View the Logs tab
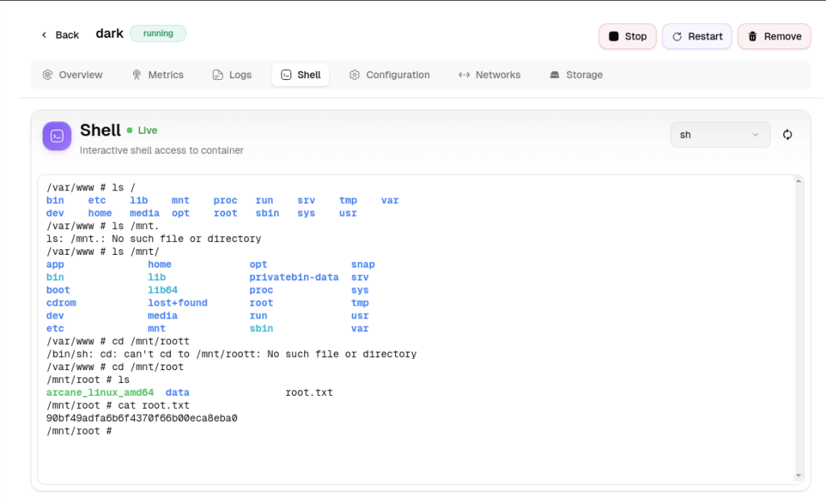This screenshot has width=826, height=504. 232,75
